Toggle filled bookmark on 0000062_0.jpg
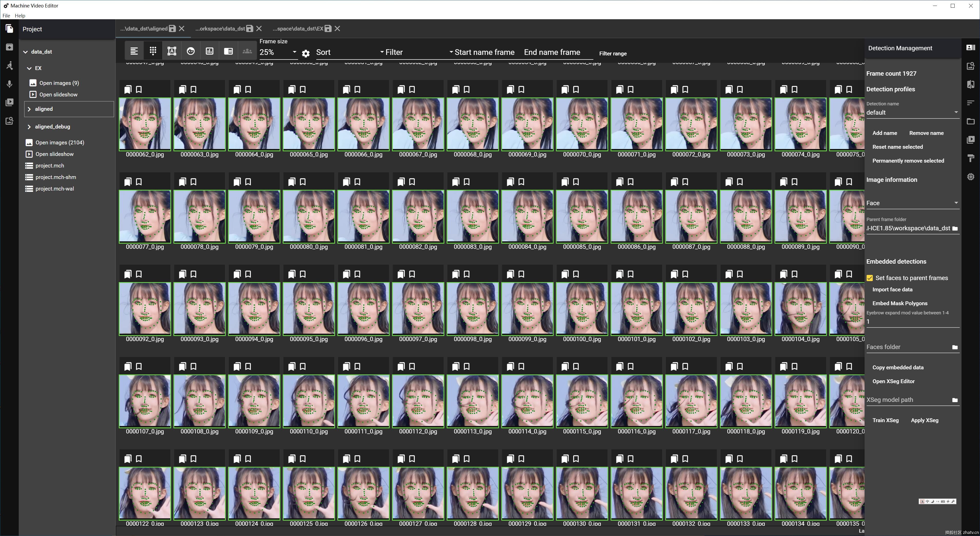 (128, 90)
